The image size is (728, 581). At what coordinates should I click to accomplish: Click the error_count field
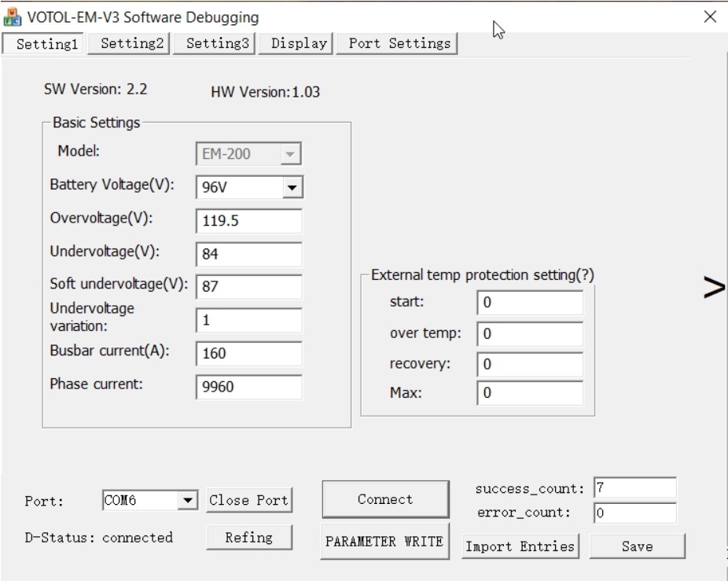634,513
